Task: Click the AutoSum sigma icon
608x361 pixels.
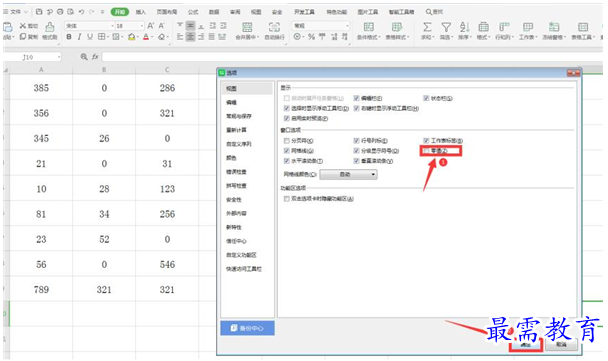Action: (x=427, y=27)
